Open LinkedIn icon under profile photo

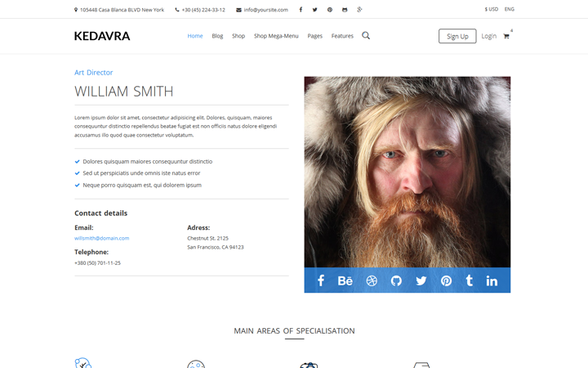492,280
